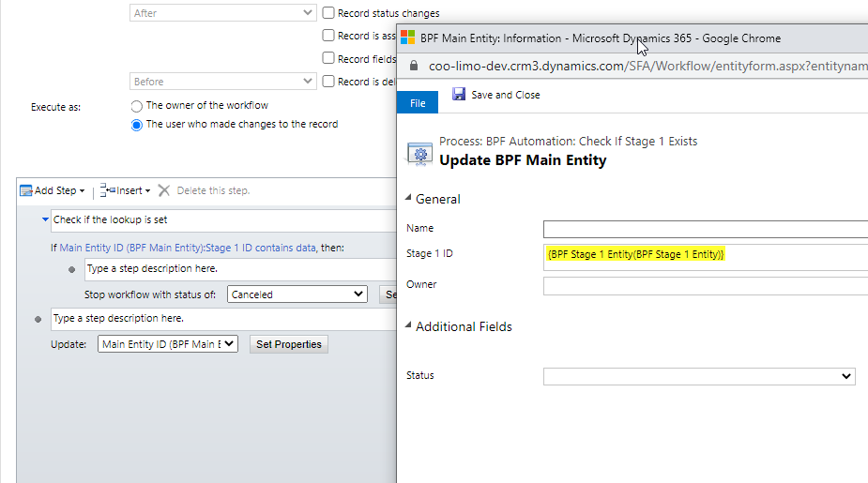Click step description box above Update
The height and width of the screenshot is (483, 868).
click(223, 319)
